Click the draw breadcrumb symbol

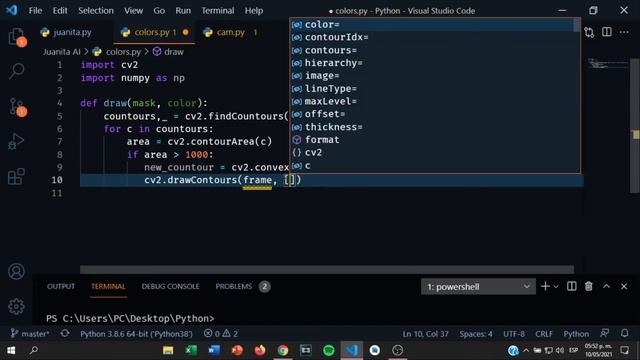coord(168,52)
